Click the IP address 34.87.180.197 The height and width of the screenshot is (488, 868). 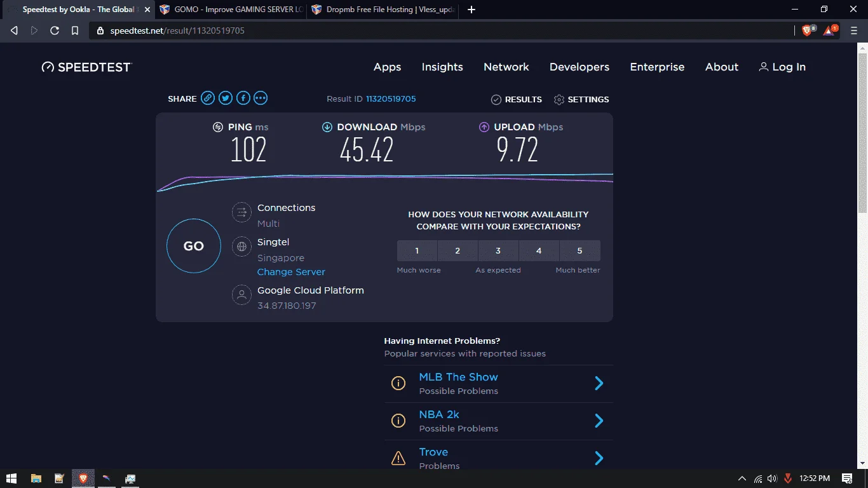click(x=287, y=306)
